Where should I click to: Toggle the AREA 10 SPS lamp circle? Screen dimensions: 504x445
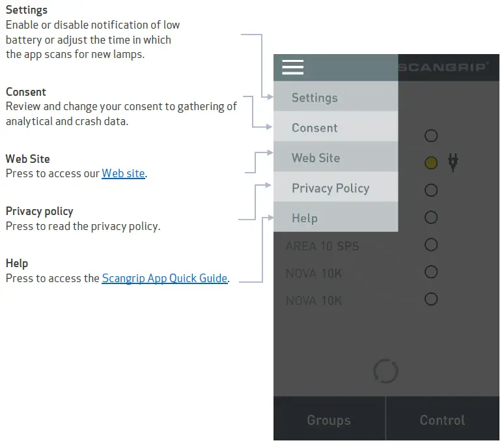(x=430, y=245)
